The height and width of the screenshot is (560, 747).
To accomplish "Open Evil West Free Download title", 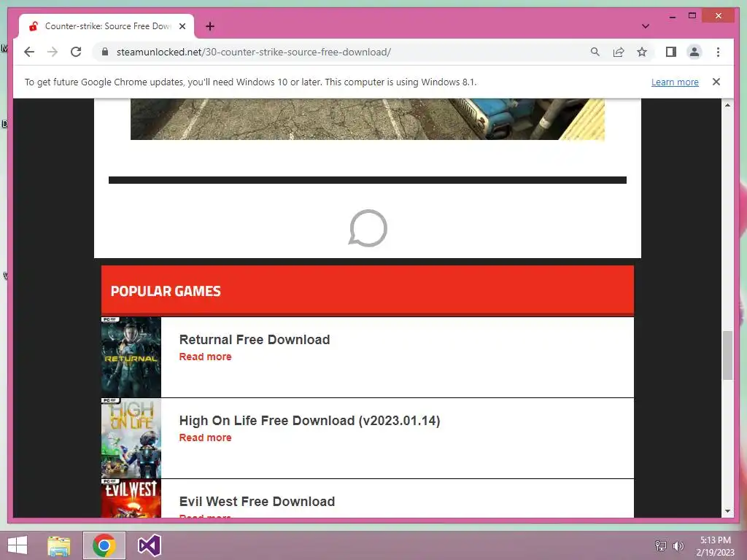I will coord(257,502).
